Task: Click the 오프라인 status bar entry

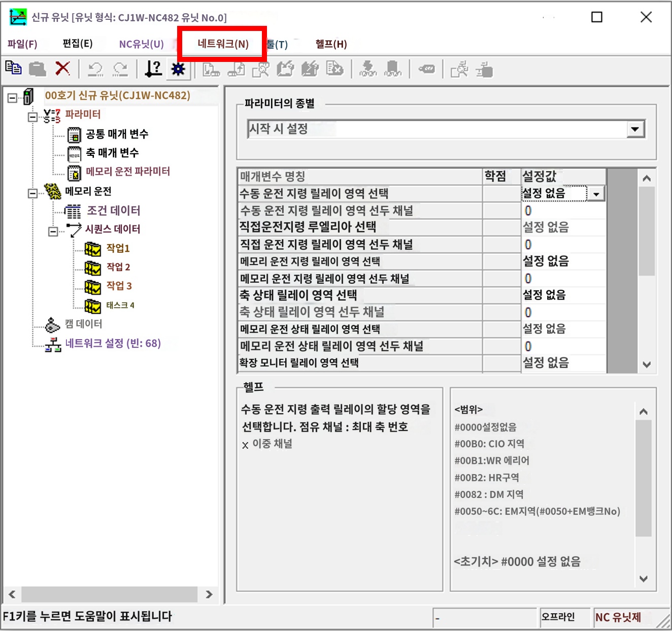Action: coord(564,617)
